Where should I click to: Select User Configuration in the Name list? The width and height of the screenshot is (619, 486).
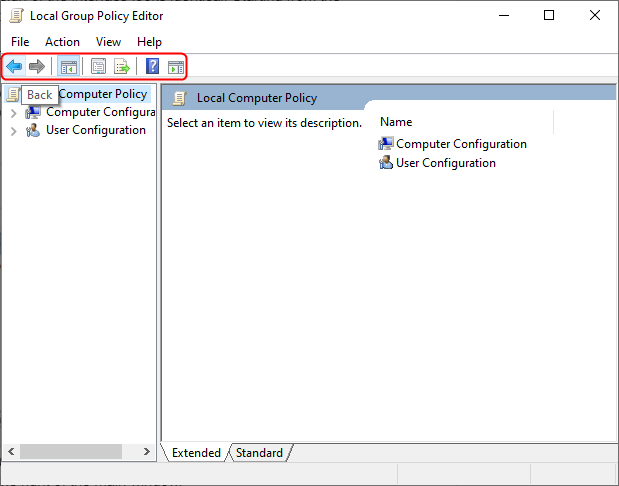446,163
